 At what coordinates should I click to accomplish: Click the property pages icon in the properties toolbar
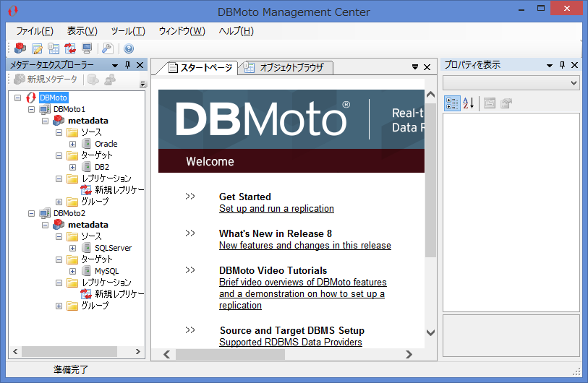click(x=490, y=103)
